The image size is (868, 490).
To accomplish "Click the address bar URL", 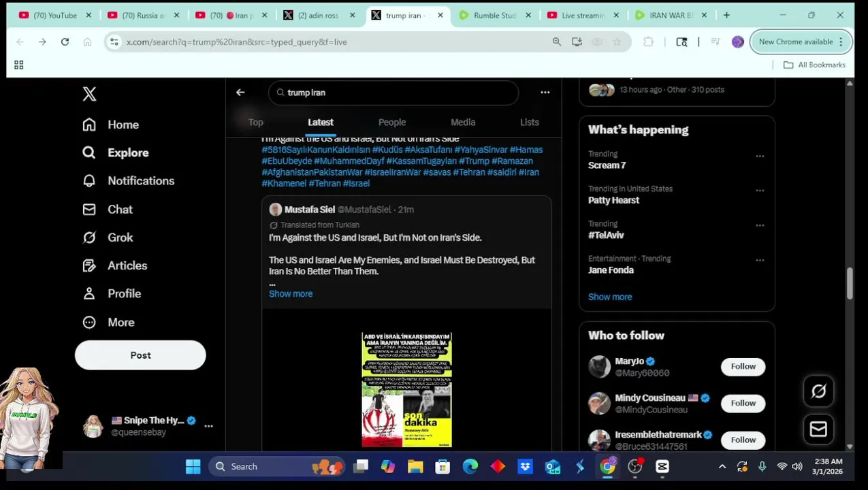I will pos(237,42).
